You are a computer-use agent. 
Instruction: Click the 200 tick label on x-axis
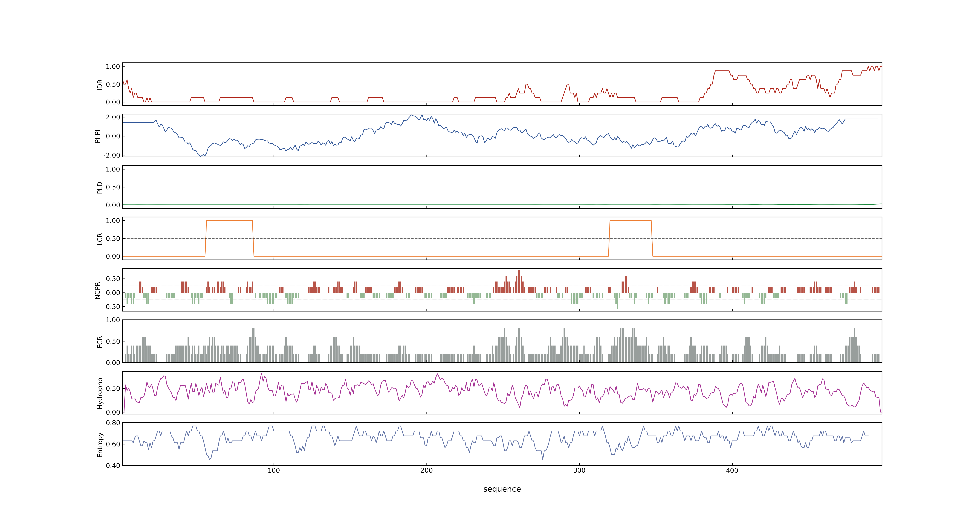pos(426,470)
